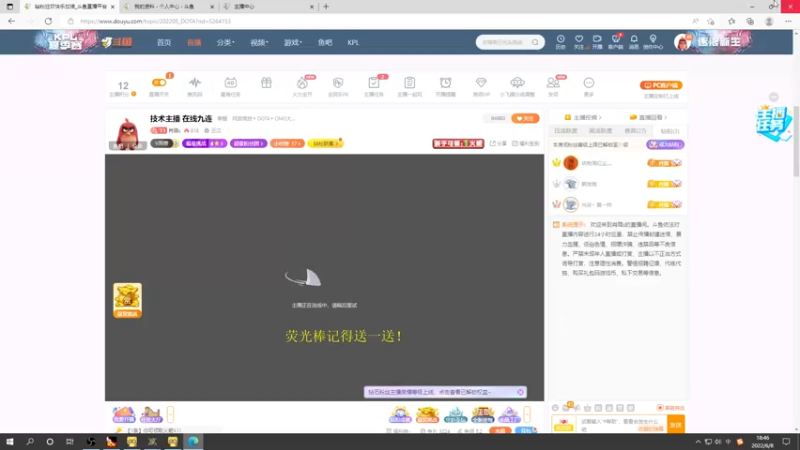800x450 pixels.
Task: Click the streamer Angry Bird avatar
Action: 128,133
